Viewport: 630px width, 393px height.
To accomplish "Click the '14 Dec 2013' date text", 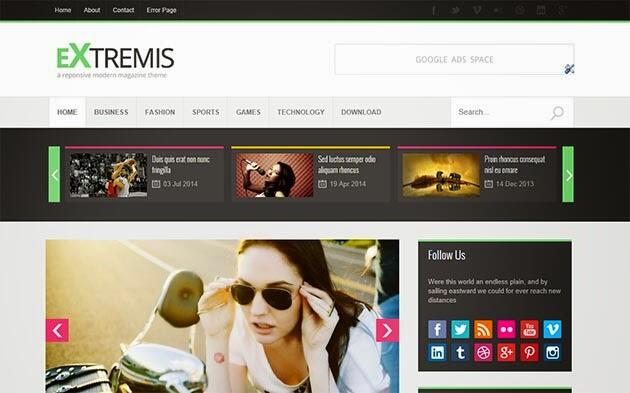I will tap(515, 184).
